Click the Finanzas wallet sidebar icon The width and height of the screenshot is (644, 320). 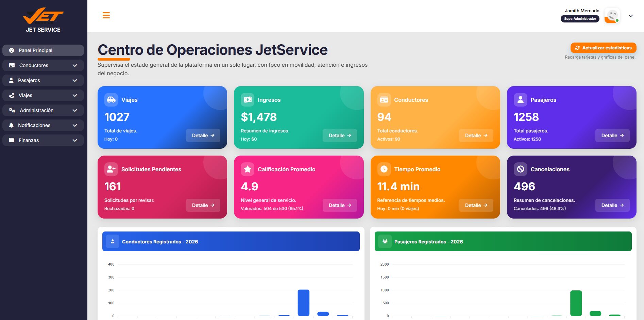click(12, 140)
